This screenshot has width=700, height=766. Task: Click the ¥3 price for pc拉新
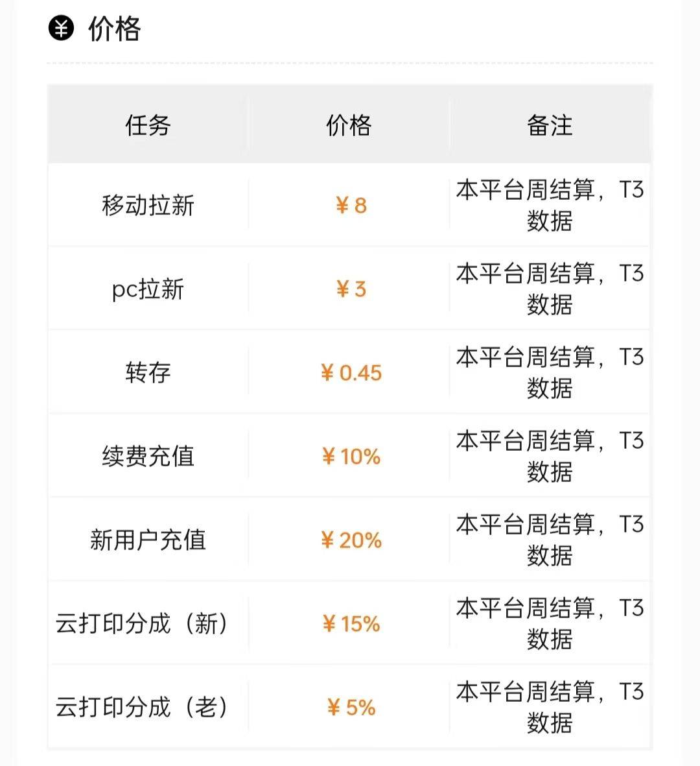coord(351,289)
